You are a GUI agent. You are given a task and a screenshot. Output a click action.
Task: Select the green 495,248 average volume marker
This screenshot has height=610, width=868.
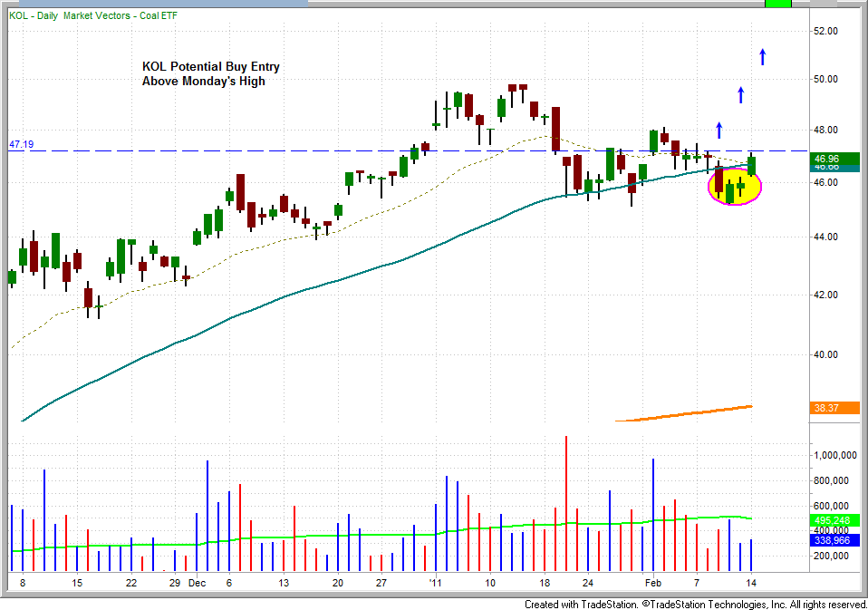coord(834,520)
